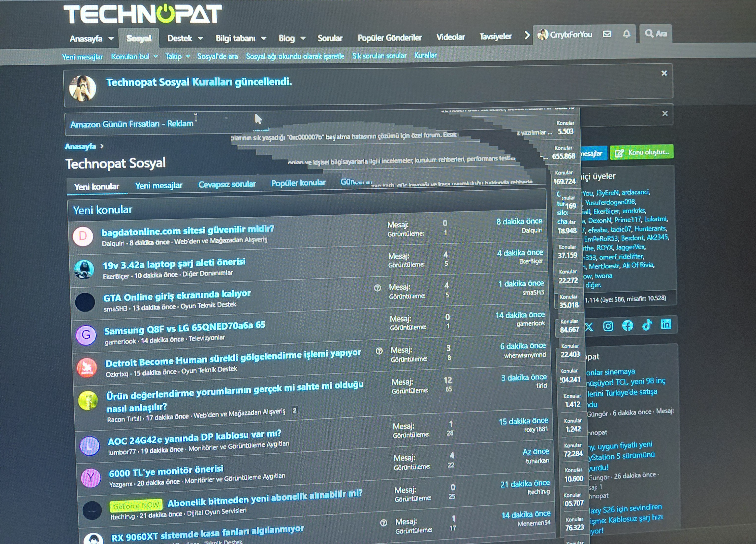Click Sosyal ağı okundu olarak işaretle

(x=295, y=56)
